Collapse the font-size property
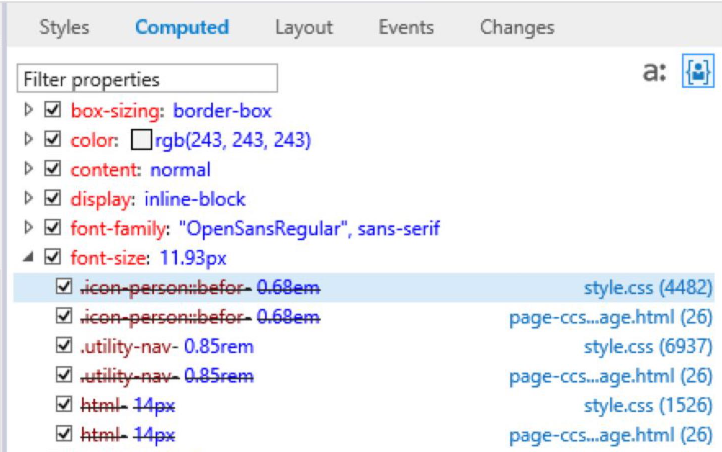This screenshot has height=452, width=722. pyautogui.click(x=29, y=257)
